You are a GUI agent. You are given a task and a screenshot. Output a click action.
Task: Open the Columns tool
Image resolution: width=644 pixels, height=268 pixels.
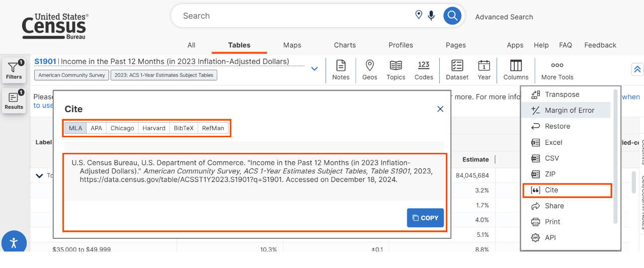[x=516, y=70]
